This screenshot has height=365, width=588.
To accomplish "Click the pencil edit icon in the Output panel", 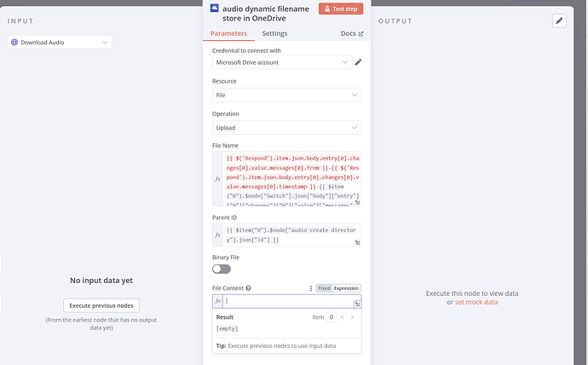I will [559, 21].
